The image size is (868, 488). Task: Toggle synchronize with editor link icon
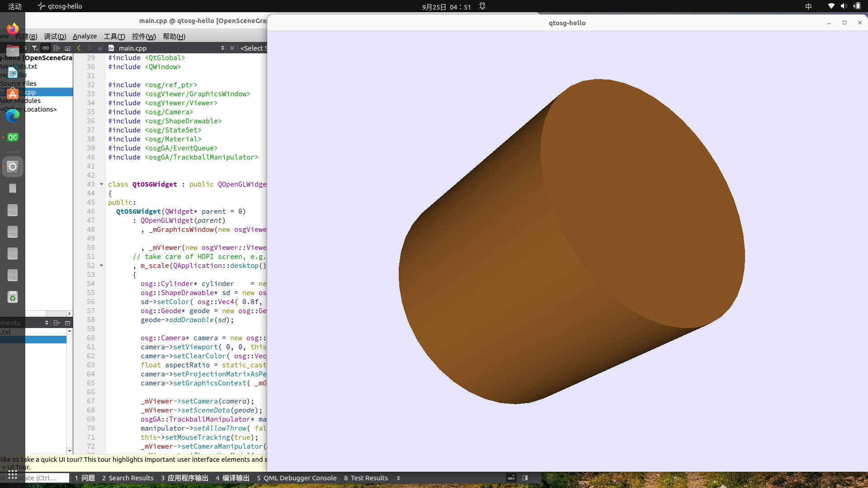[46, 48]
